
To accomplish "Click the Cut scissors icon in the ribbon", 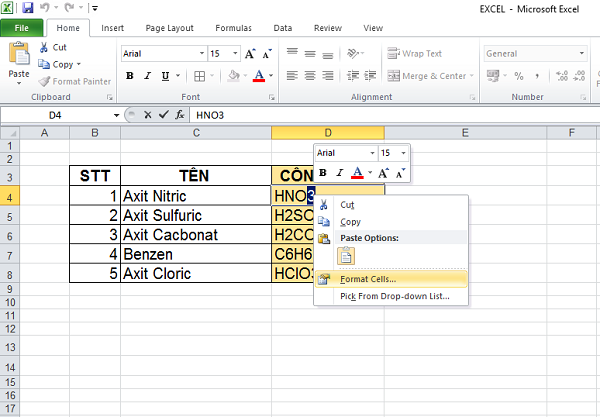I will (x=43, y=47).
